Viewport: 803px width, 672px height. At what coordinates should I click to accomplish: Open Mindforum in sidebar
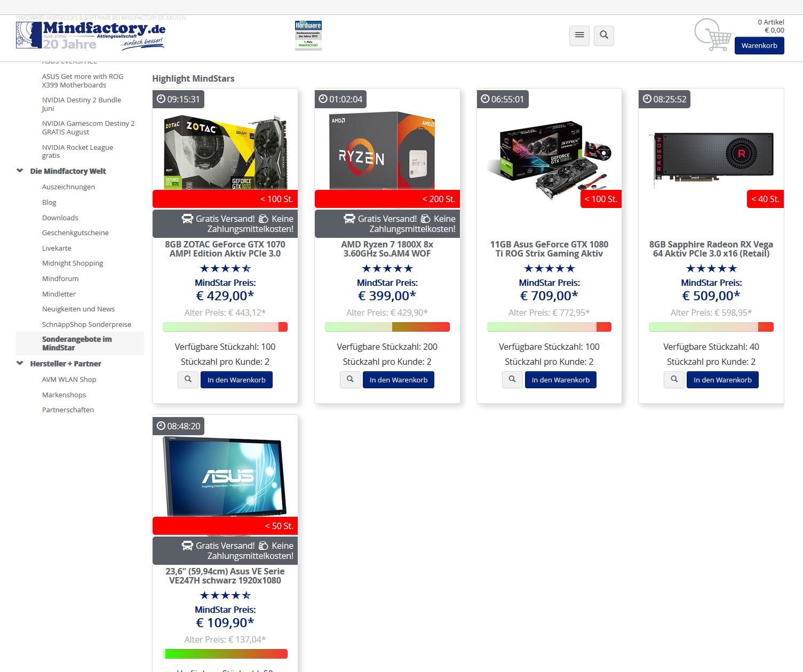(x=60, y=278)
